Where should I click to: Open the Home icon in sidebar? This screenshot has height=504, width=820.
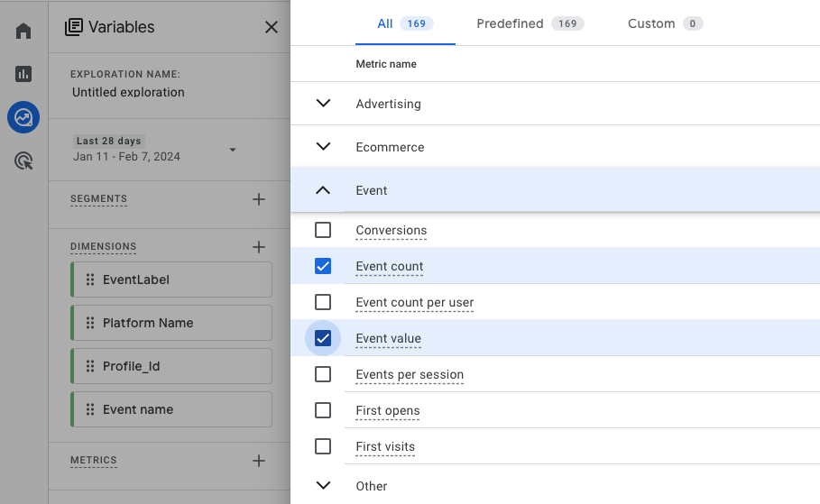(x=23, y=31)
